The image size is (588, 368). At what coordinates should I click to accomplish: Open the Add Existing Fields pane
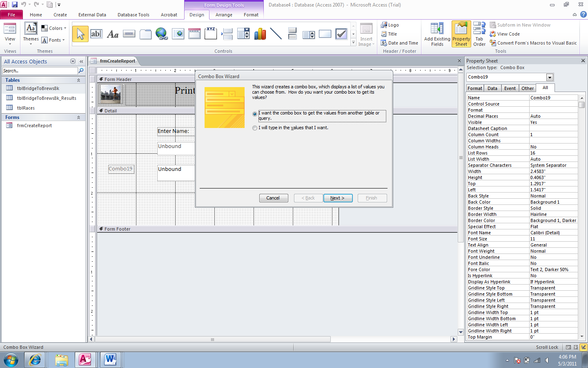(437, 34)
